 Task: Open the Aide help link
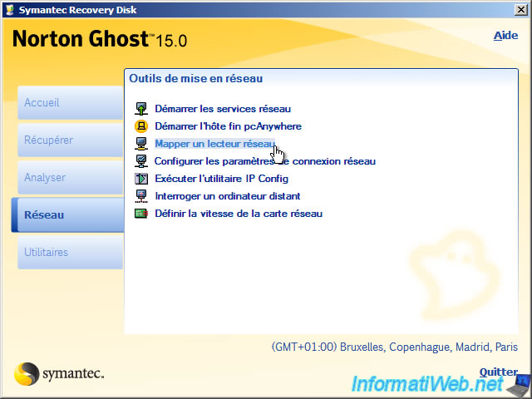[x=505, y=36]
